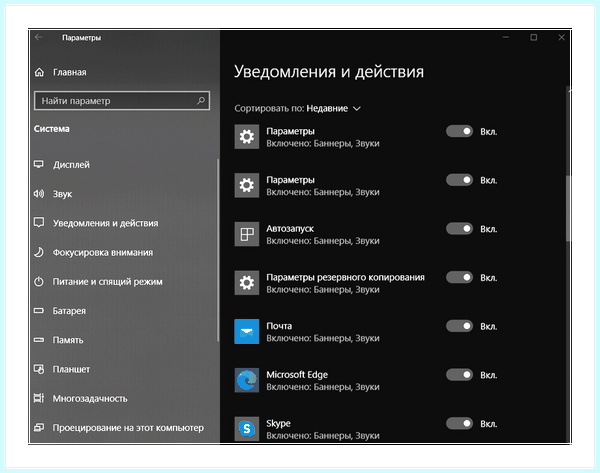
Task: Turn off Skype notifications toggle
Action: click(x=460, y=423)
